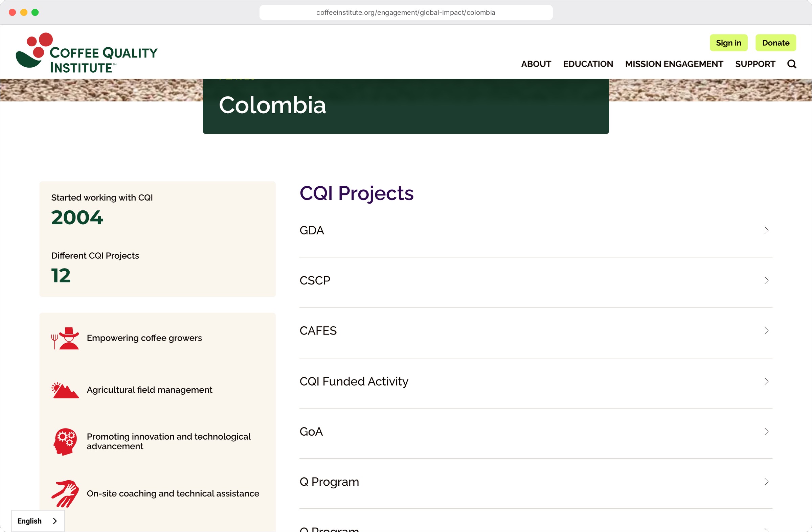Click the CAFES project title
Screen dimensions: 812x532
click(x=318, y=331)
